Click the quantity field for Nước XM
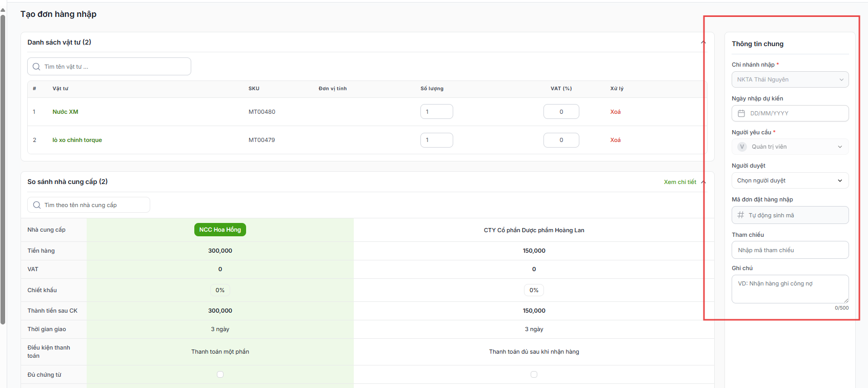 point(436,112)
